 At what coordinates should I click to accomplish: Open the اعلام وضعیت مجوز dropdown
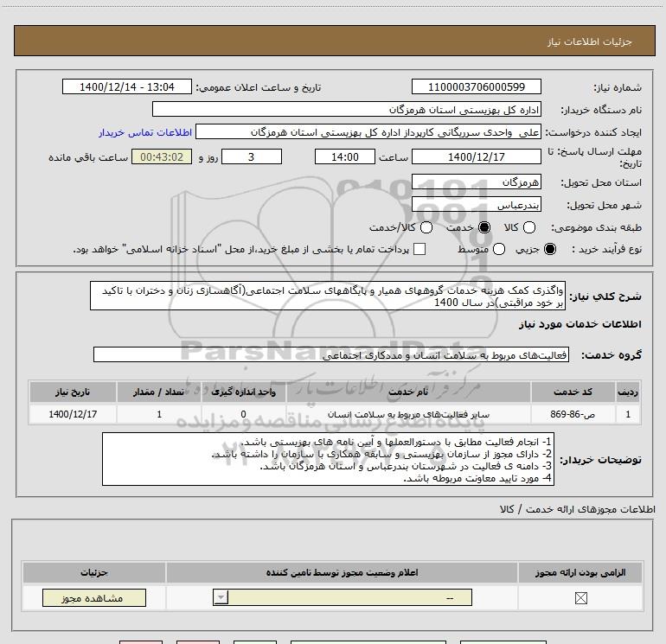pos(343,597)
